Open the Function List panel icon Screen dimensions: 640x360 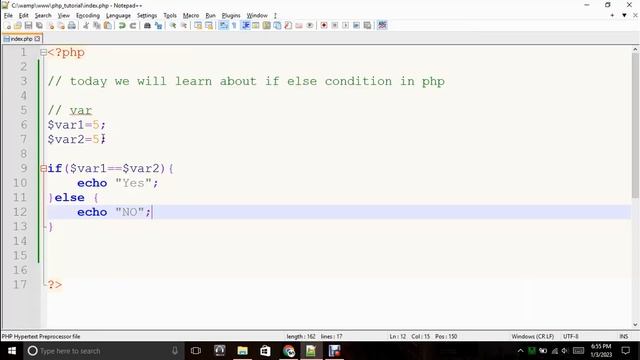coord(288,26)
